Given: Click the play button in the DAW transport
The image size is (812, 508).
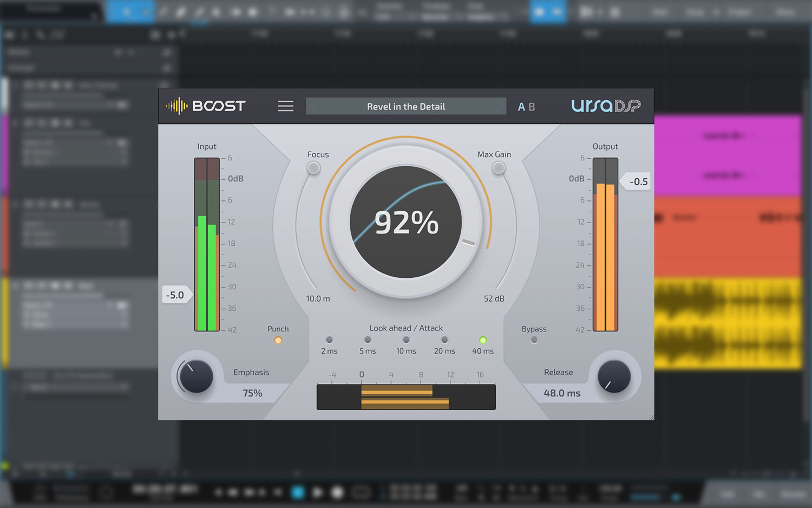Looking at the screenshot, I should tap(318, 492).
